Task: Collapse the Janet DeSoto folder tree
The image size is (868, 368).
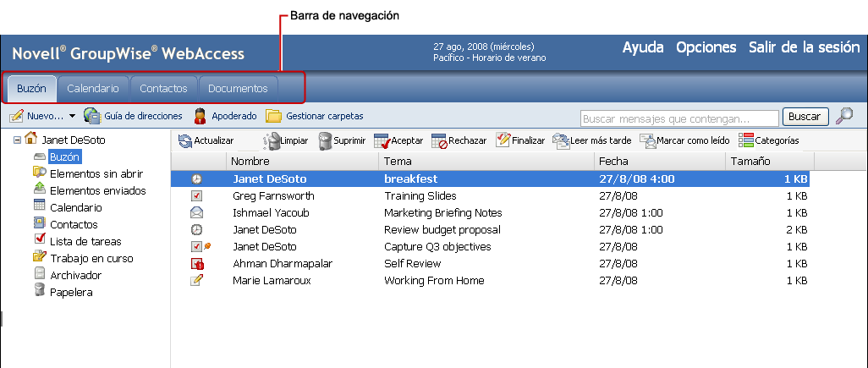Action: tap(17, 140)
